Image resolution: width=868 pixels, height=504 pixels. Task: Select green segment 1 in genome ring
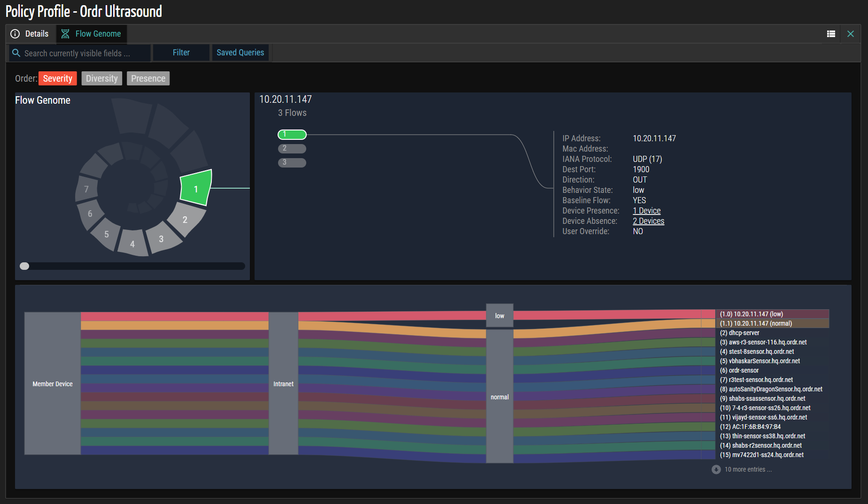coord(196,188)
